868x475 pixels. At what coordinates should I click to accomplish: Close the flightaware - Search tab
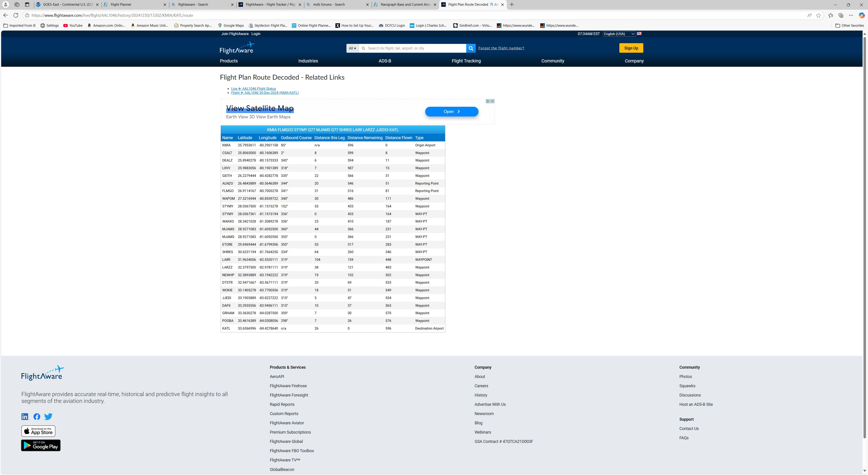[232, 5]
